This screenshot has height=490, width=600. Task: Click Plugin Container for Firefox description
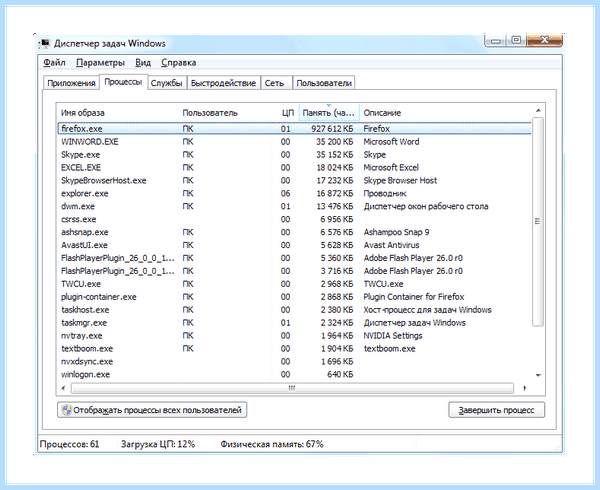pyautogui.click(x=414, y=297)
